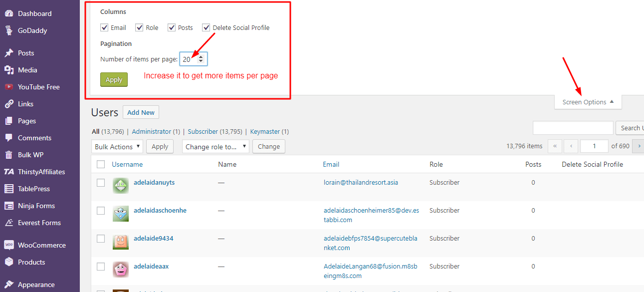Image resolution: width=644 pixels, height=292 pixels.
Task: Click the TablePress table icon
Action: [x=9, y=189]
